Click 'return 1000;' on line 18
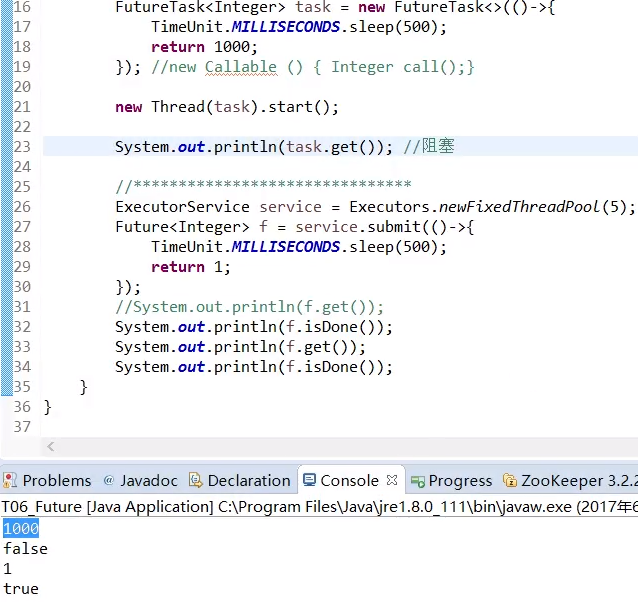 tap(205, 47)
